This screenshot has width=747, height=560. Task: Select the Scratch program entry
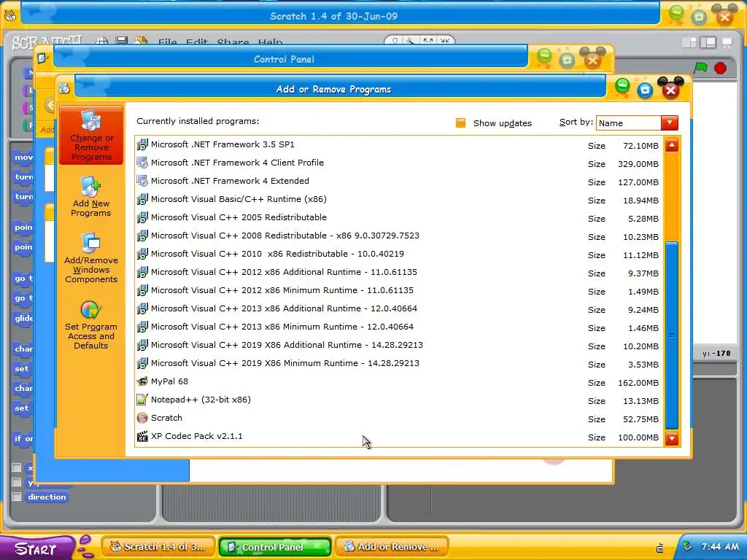[x=399, y=418]
